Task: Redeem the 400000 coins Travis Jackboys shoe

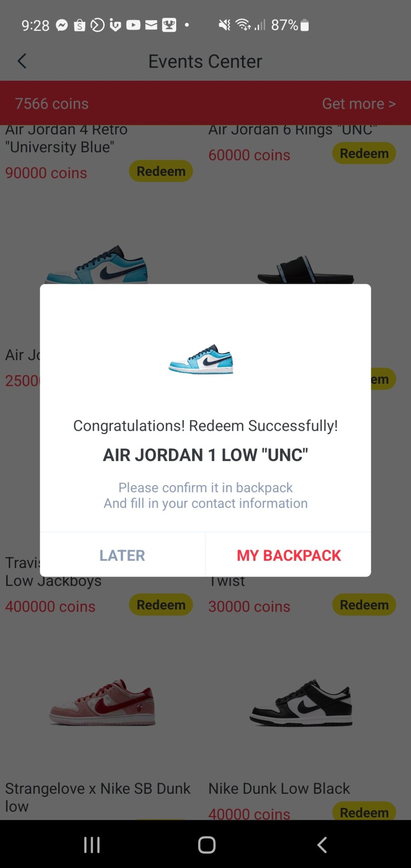Action: coord(161,605)
